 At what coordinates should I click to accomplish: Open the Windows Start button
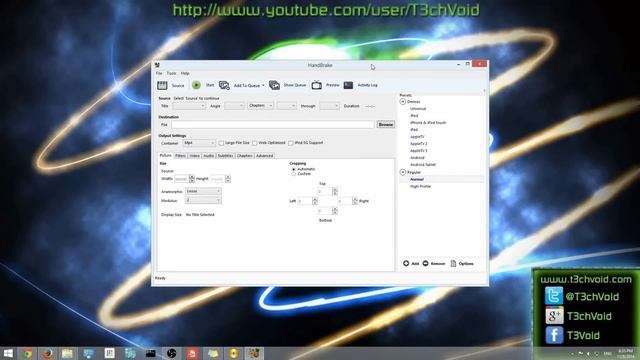click(8, 353)
